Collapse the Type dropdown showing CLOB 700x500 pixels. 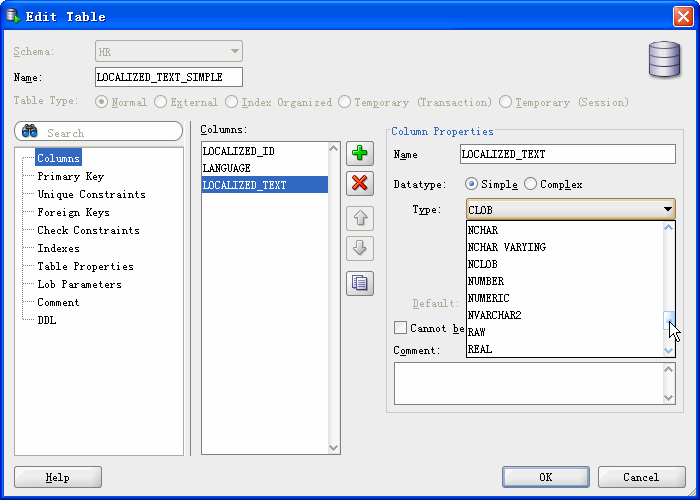point(667,210)
